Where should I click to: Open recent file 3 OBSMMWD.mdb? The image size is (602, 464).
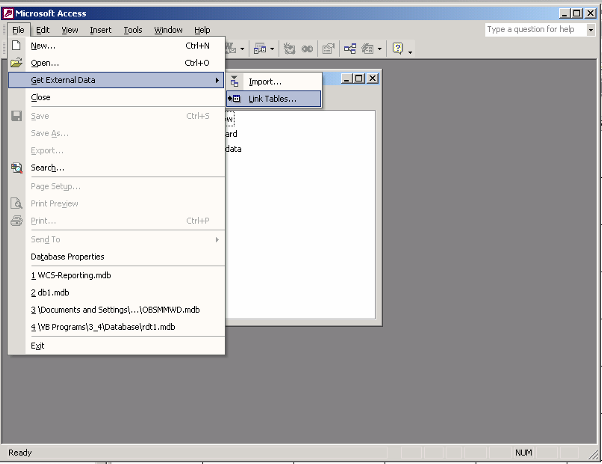click(x=116, y=310)
